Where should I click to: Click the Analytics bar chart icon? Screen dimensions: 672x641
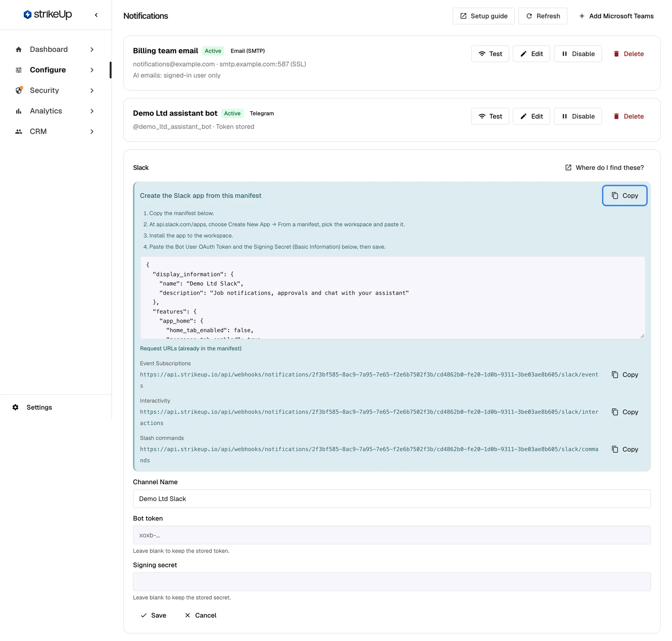[19, 111]
